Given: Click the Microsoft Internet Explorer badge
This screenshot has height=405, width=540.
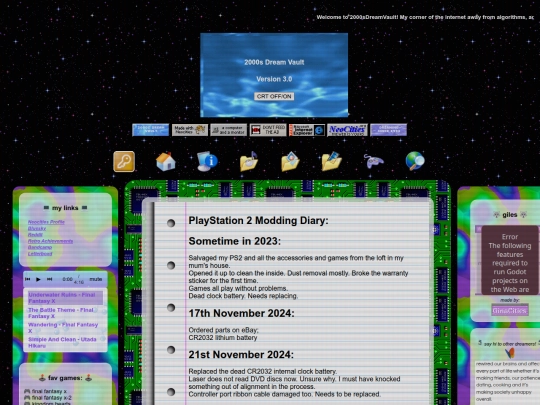Looking at the screenshot, I should pyautogui.click(x=307, y=130).
